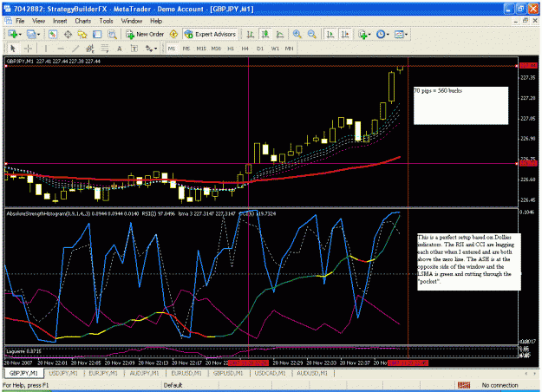Viewport: 542px width, 392px height.
Task: Open the Tools menu
Action: (106, 21)
